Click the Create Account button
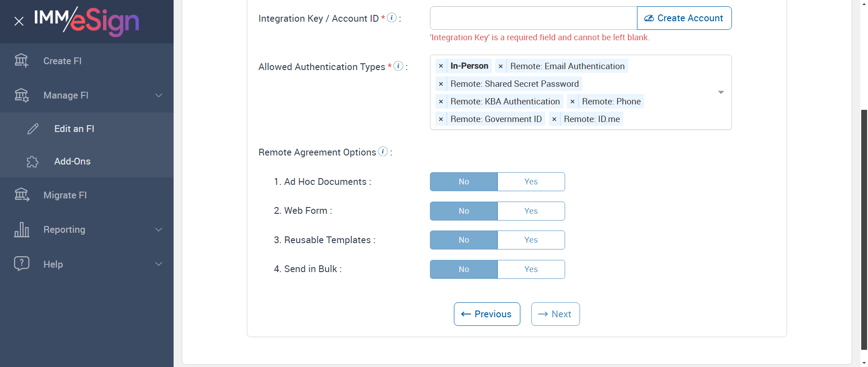The height and width of the screenshot is (367, 868). pyautogui.click(x=684, y=18)
